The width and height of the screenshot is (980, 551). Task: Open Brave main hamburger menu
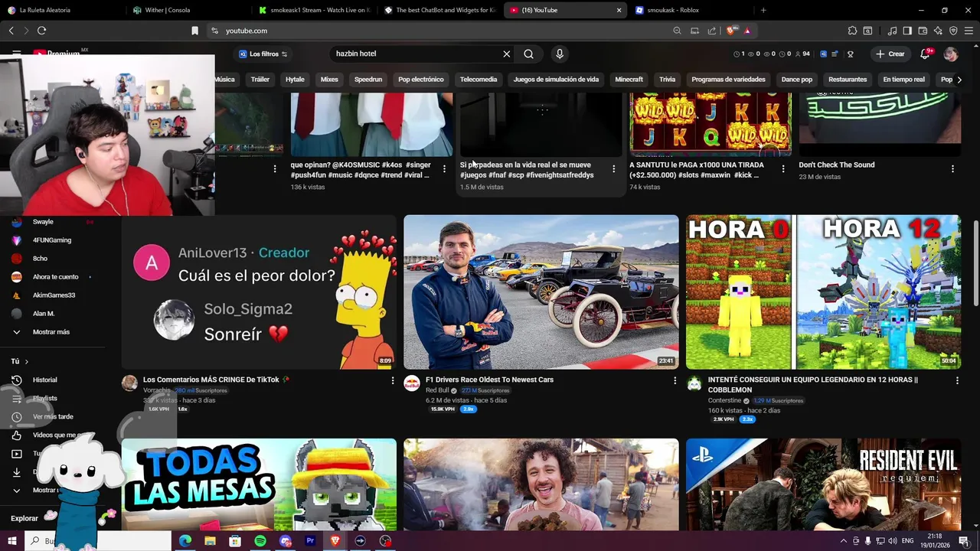[x=969, y=31]
